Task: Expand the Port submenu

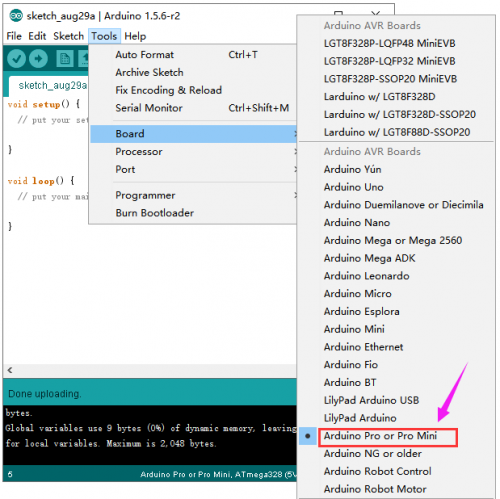Action: point(193,169)
